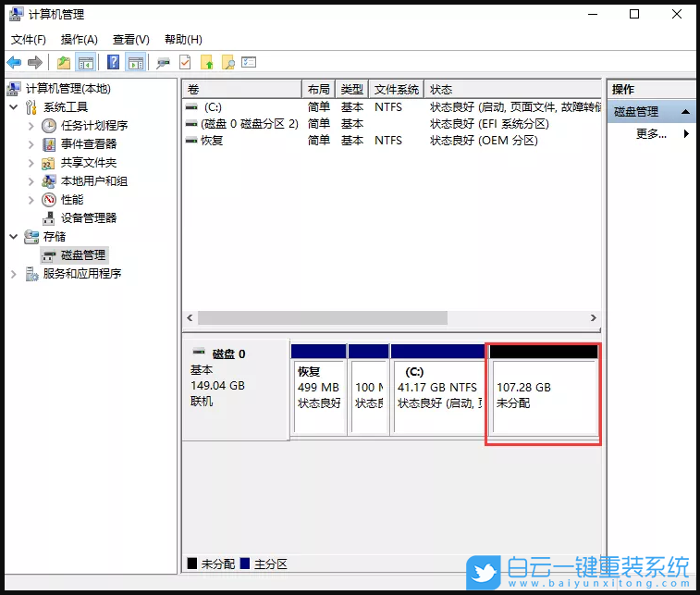This screenshot has width=700, height=595.
Task: Click the Device Manager icon
Action: tap(48, 218)
